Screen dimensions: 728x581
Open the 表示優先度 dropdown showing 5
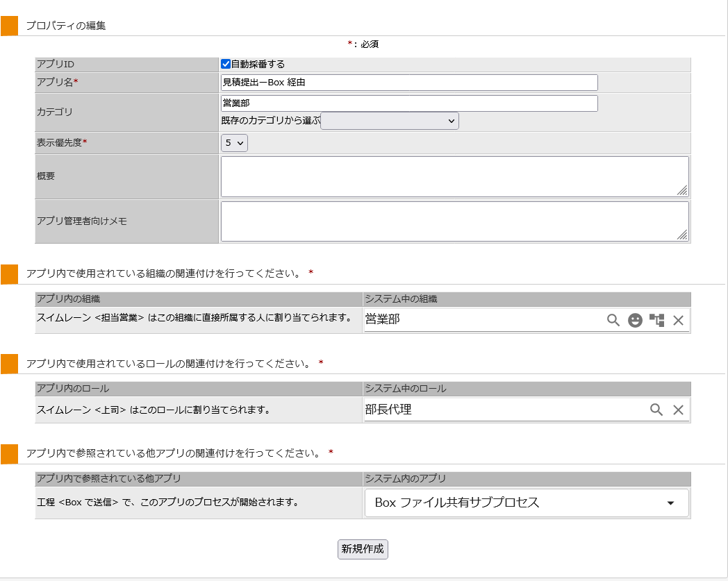tap(234, 143)
